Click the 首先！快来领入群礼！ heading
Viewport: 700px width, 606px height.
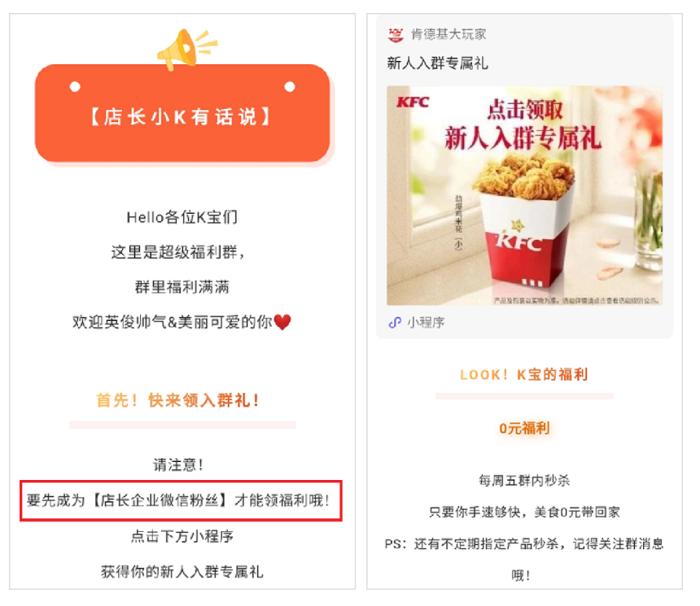click(177, 400)
